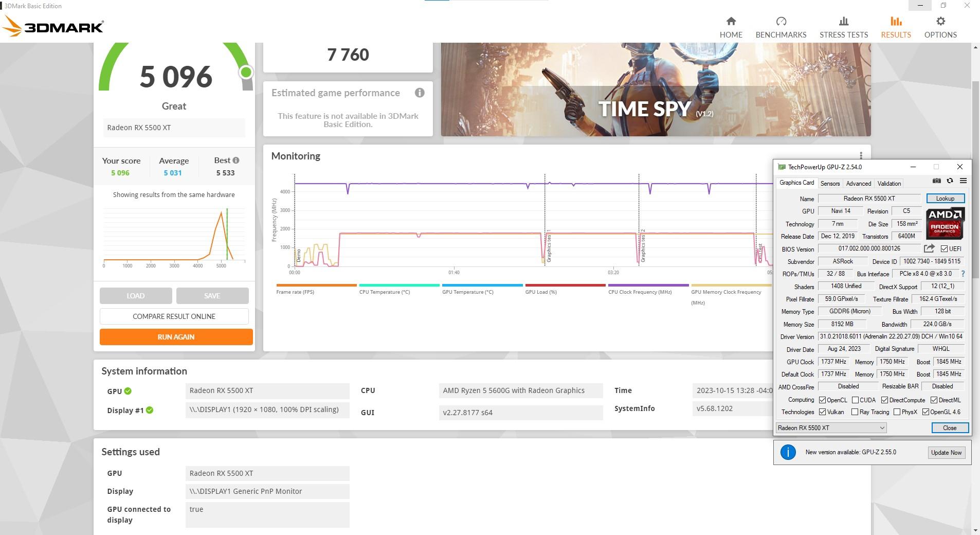This screenshot has height=535, width=980.
Task: Click GPU-Z title bar app icon
Action: (x=782, y=167)
